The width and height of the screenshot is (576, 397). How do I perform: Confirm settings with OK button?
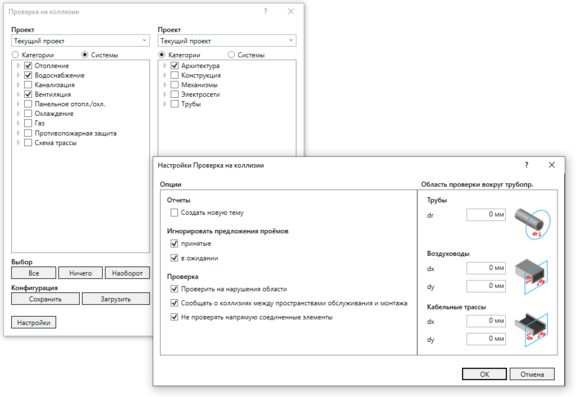[484, 374]
